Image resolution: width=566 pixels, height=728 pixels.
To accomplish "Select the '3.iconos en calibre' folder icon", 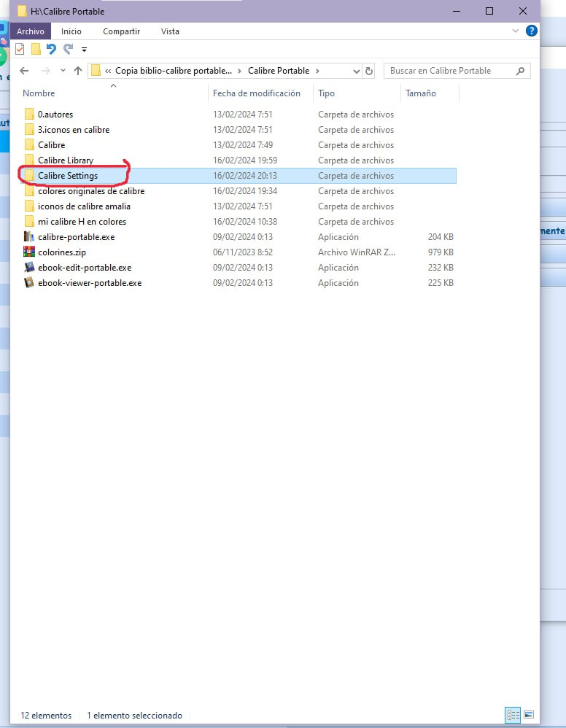I will 28,130.
